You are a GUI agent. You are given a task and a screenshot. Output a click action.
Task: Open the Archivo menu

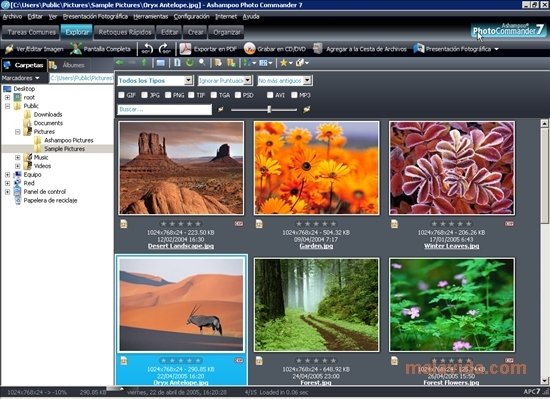[x=12, y=16]
